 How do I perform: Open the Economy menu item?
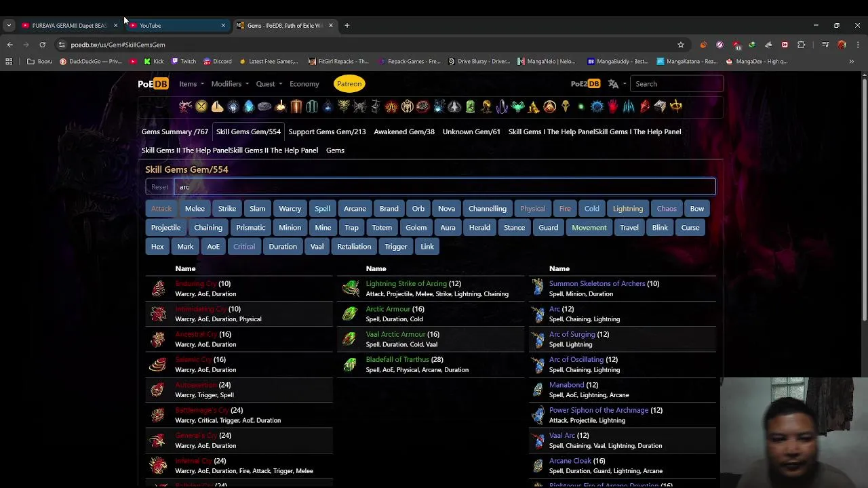(x=304, y=84)
